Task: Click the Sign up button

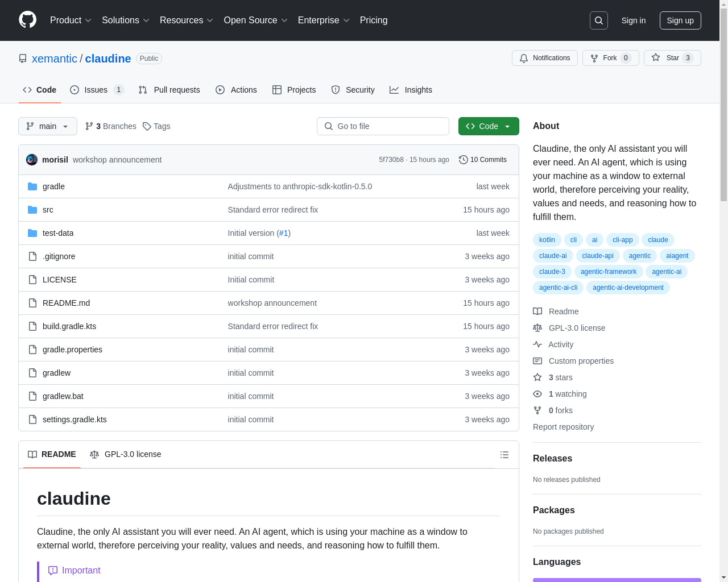Action: click(680, 20)
